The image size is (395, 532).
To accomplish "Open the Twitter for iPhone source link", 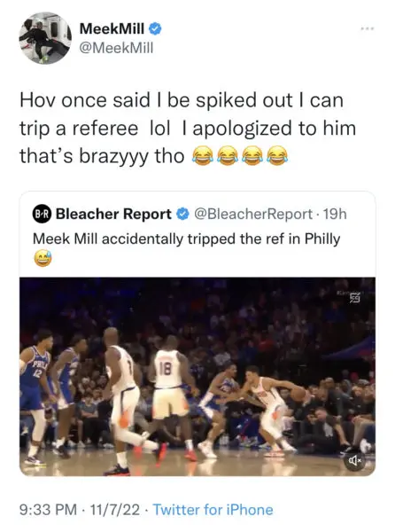I will tap(213, 510).
